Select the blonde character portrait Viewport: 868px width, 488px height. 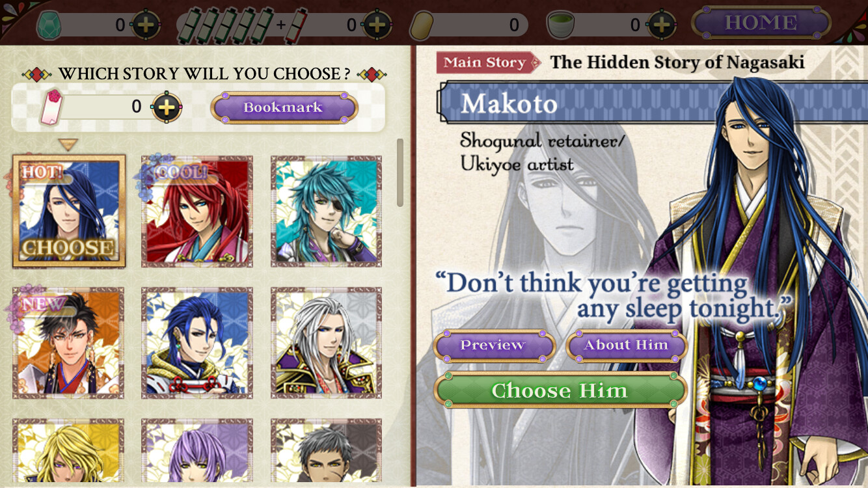[68, 453]
